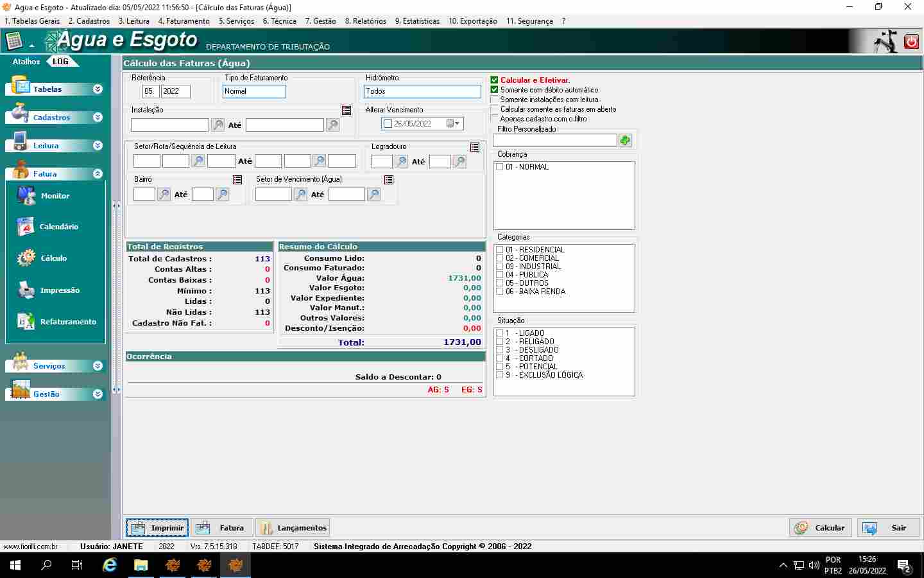Uncheck the Calcular e Efetivar checkbox

pyautogui.click(x=494, y=80)
